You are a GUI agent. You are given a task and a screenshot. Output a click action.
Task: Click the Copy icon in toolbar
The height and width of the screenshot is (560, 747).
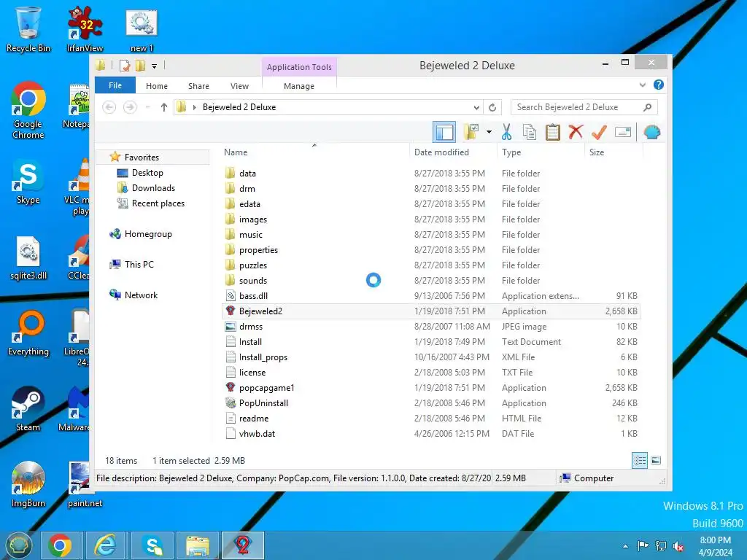530,132
